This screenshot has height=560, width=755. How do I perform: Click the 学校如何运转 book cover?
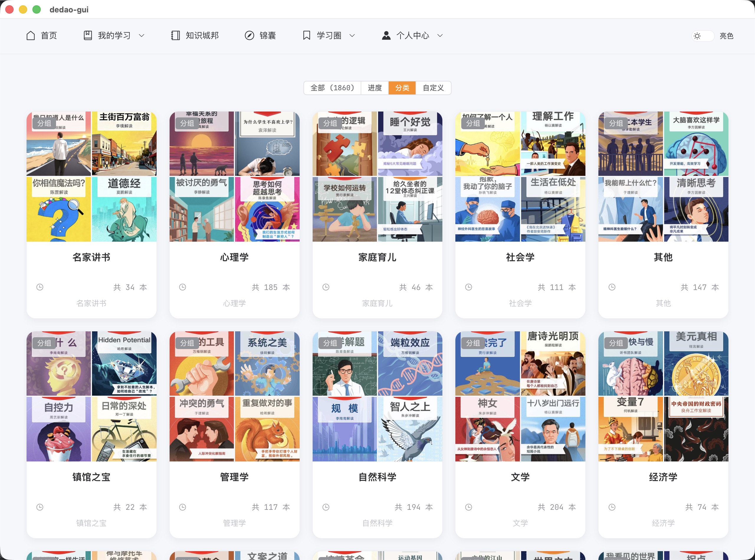coord(345,209)
